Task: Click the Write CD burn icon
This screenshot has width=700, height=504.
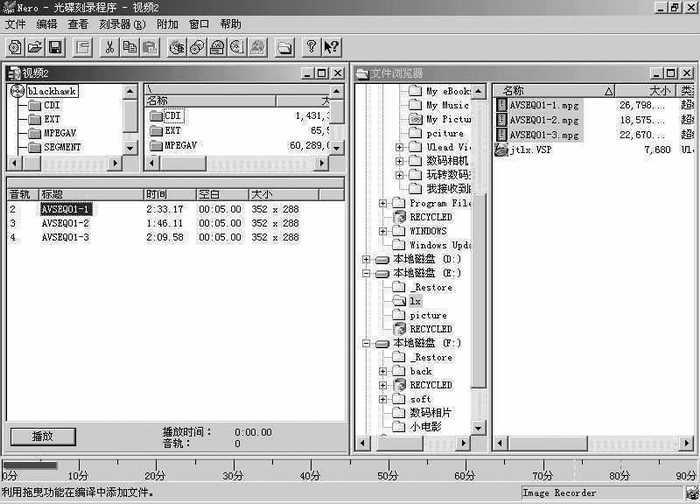Action: point(177,46)
